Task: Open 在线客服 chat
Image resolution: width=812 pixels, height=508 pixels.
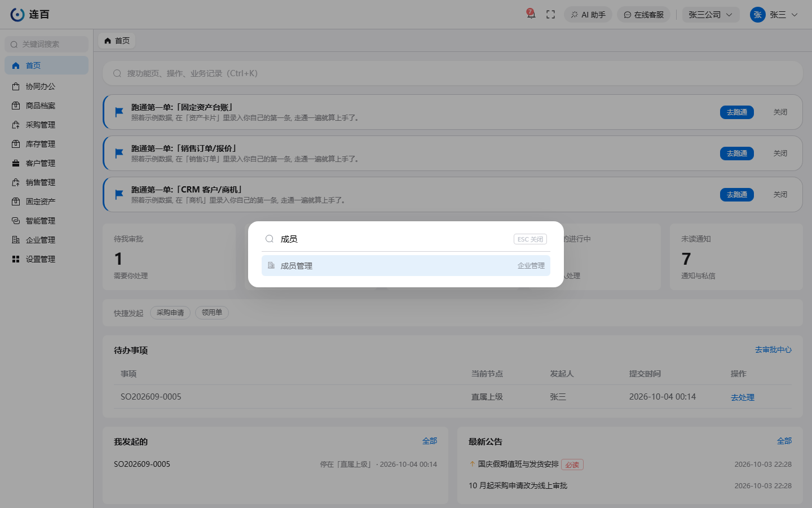Action: coord(643,15)
